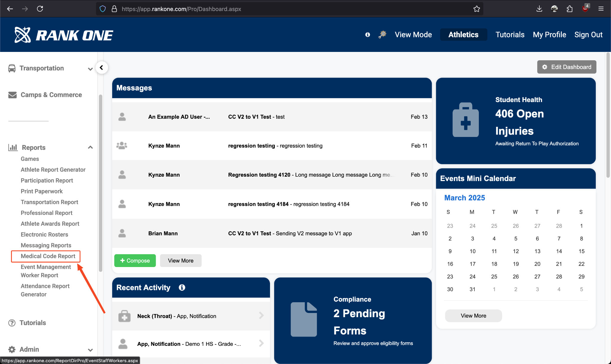
Task: Open Regression testing 4120 message
Action: point(272,175)
